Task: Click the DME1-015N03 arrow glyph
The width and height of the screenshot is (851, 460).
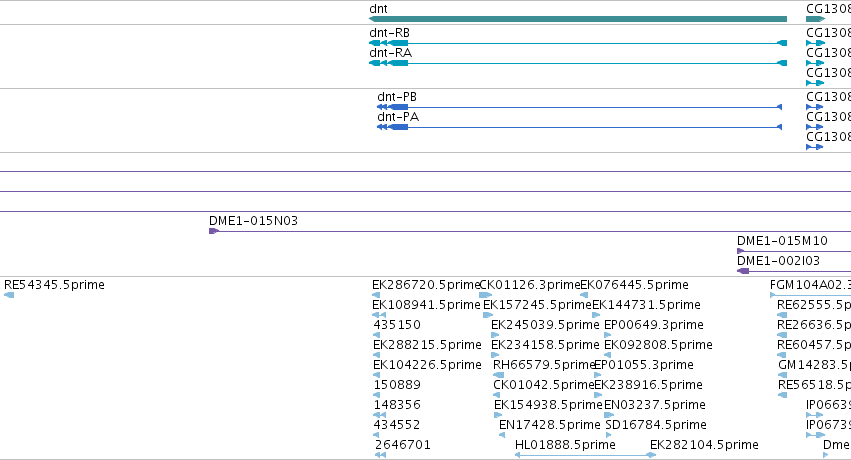Action: click(214, 231)
